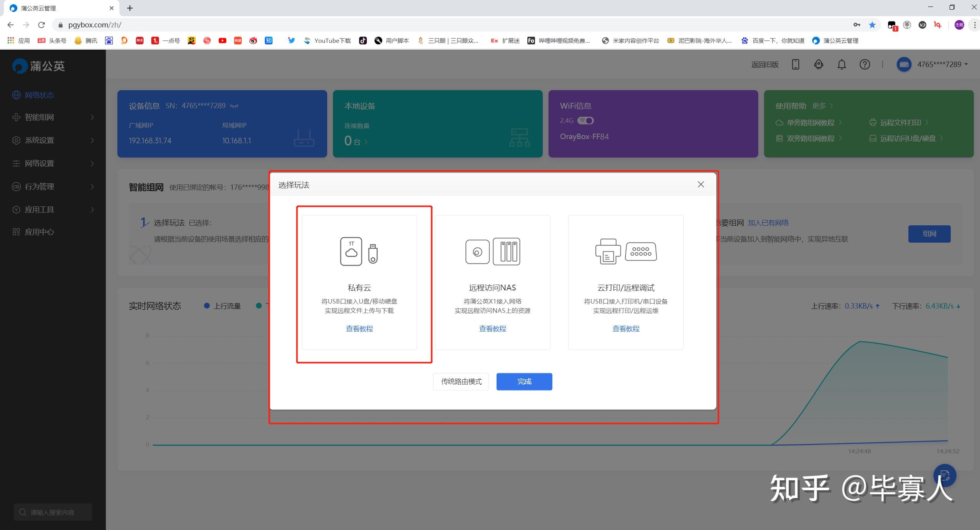The width and height of the screenshot is (980, 530).
Task: Click the mobile phone icon in header
Action: (x=795, y=64)
